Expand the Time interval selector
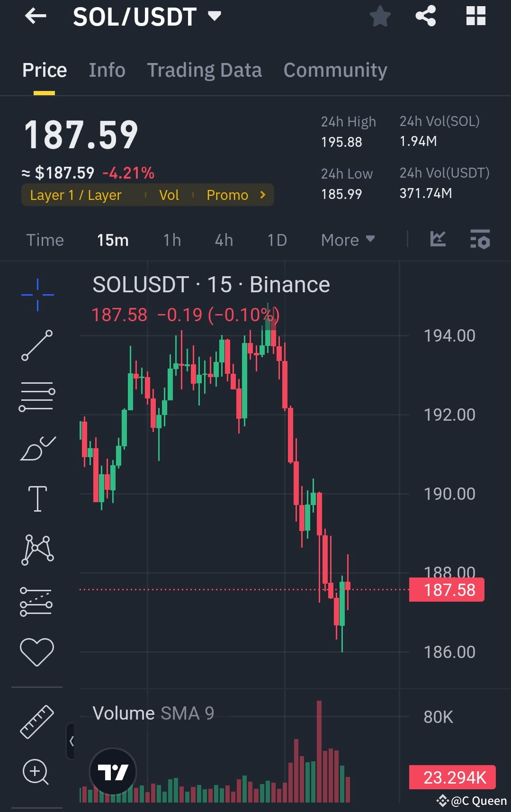511x812 pixels. pos(45,240)
